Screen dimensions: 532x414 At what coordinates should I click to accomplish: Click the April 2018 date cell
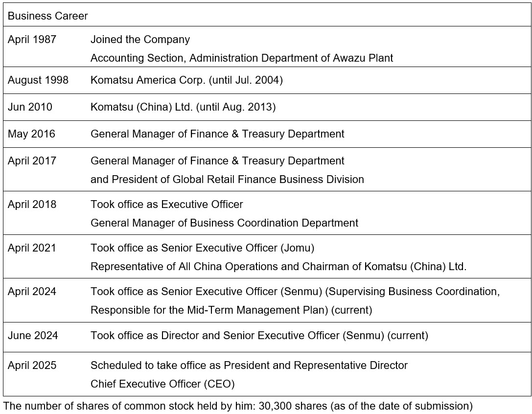pyautogui.click(x=32, y=205)
